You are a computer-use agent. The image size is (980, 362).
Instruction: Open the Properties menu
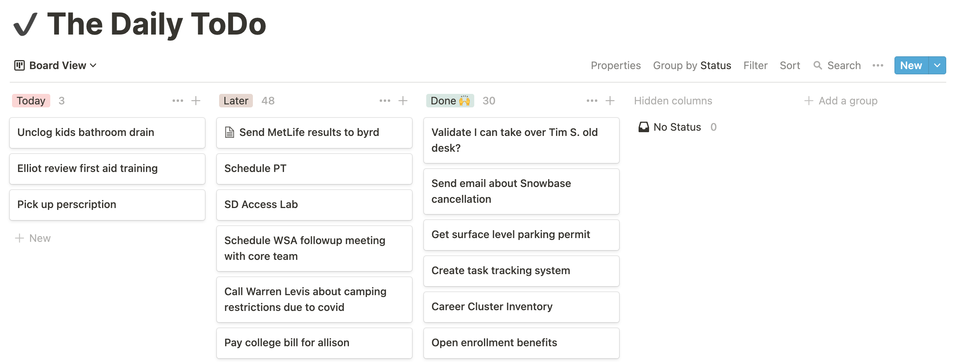[616, 65]
